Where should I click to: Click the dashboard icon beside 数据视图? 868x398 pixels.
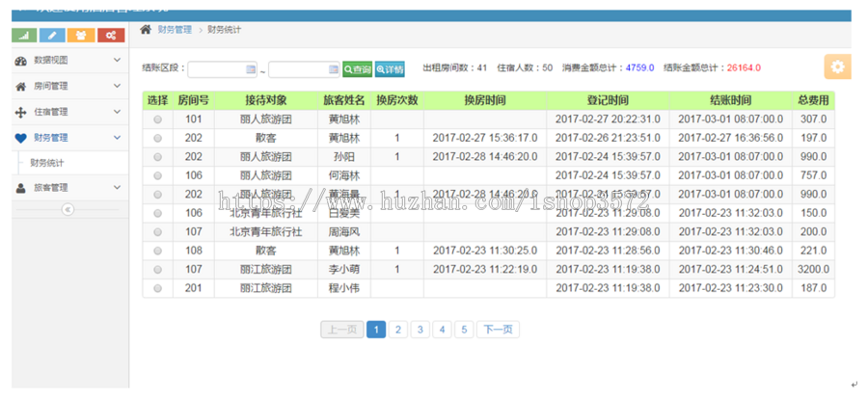20,61
